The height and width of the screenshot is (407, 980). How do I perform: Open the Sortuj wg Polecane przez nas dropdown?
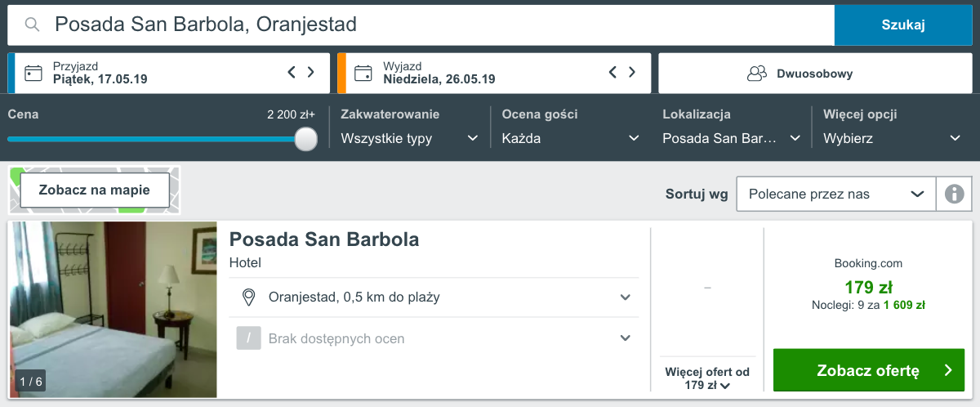pyautogui.click(x=836, y=194)
